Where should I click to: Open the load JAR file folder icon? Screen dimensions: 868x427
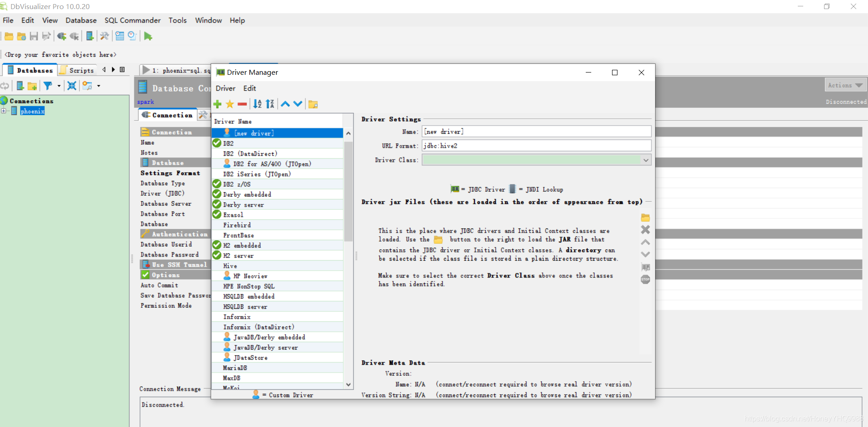tap(646, 218)
